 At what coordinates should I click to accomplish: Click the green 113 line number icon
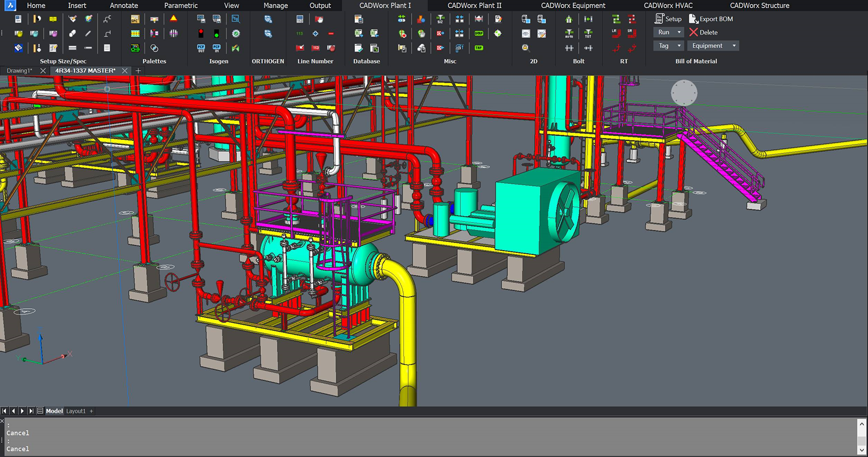pyautogui.click(x=300, y=34)
